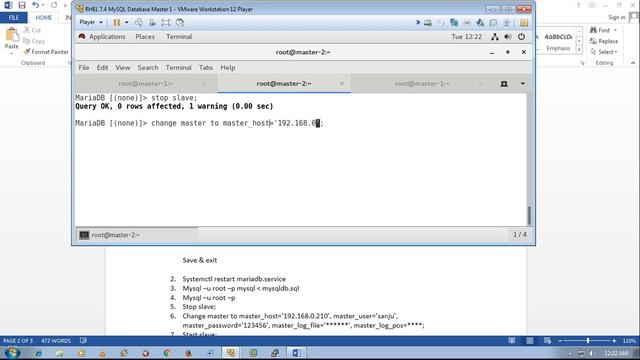Image resolution: width=640 pixels, height=360 pixels.
Task: Open the Terminal app menu in GNOME panel
Action: (x=179, y=37)
